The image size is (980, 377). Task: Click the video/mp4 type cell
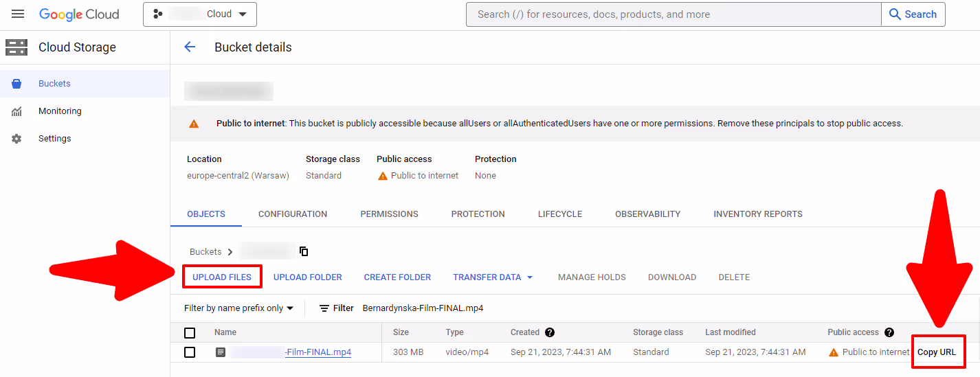tap(467, 352)
